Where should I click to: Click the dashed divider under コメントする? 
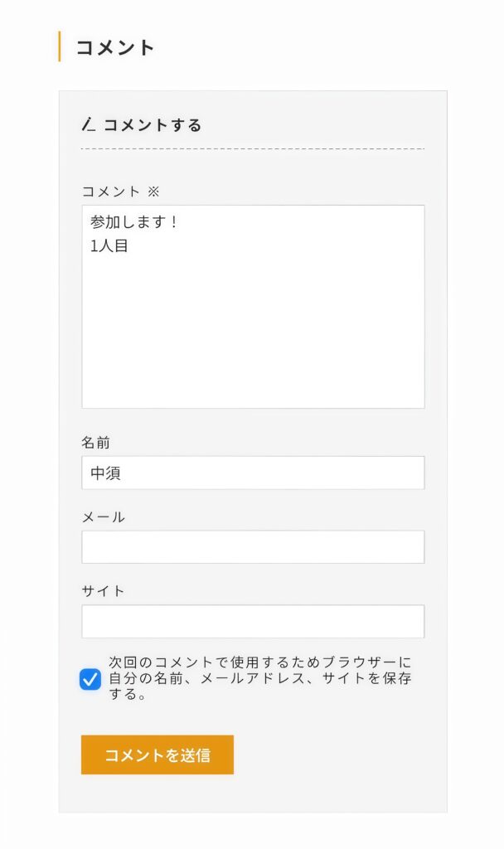tap(253, 149)
